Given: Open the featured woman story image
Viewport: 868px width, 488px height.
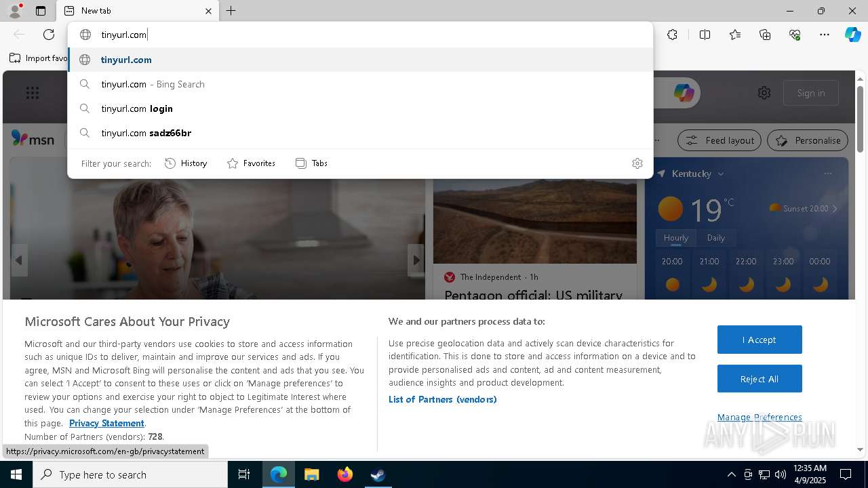Looking at the screenshot, I should (x=217, y=237).
